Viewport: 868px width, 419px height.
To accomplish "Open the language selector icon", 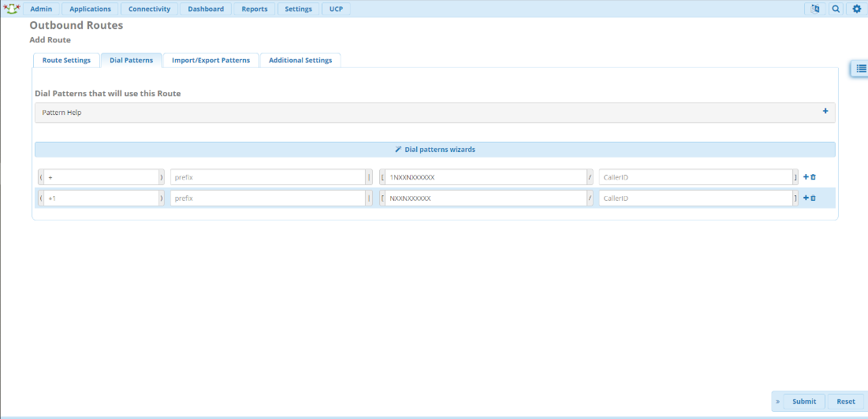I will pos(814,9).
